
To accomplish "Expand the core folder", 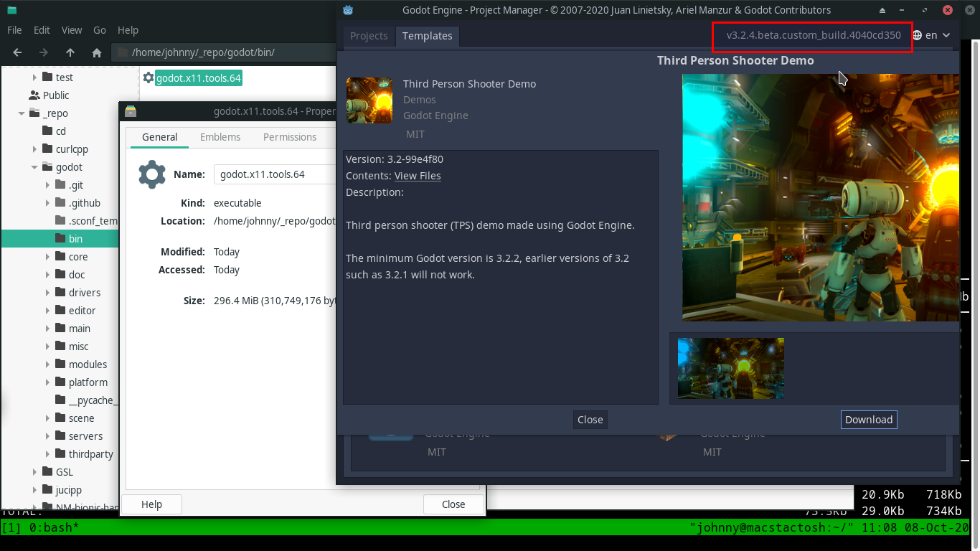I will (47, 257).
